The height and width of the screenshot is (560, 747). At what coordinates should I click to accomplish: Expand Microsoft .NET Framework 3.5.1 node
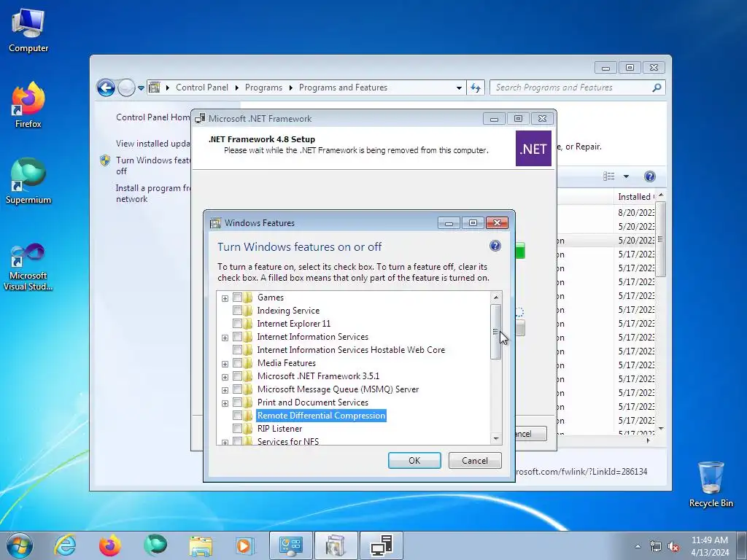[225, 377]
